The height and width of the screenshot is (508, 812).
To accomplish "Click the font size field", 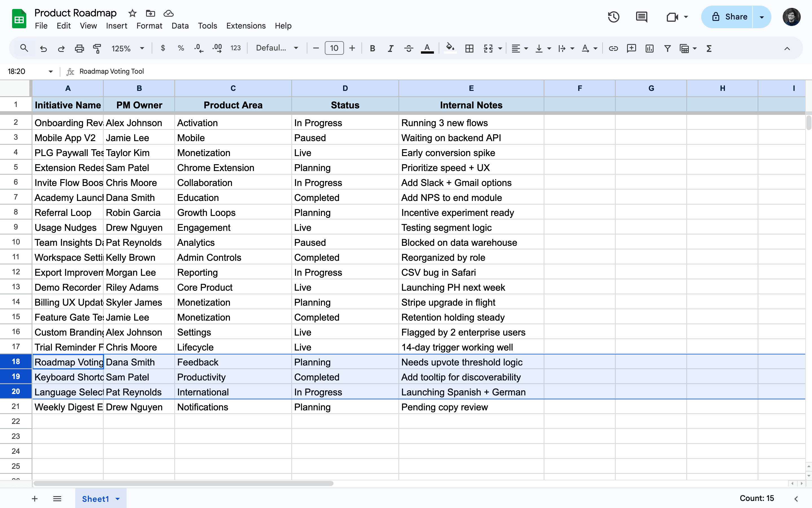I will 334,48.
